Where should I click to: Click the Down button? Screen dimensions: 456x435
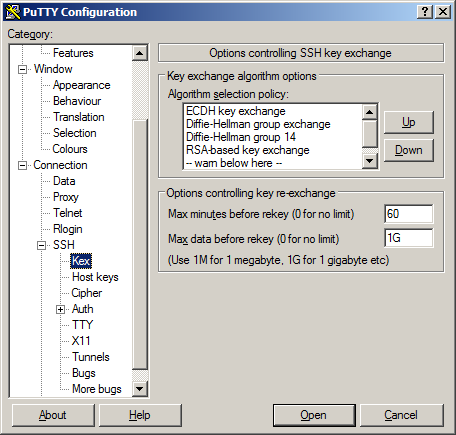pyautogui.click(x=409, y=150)
